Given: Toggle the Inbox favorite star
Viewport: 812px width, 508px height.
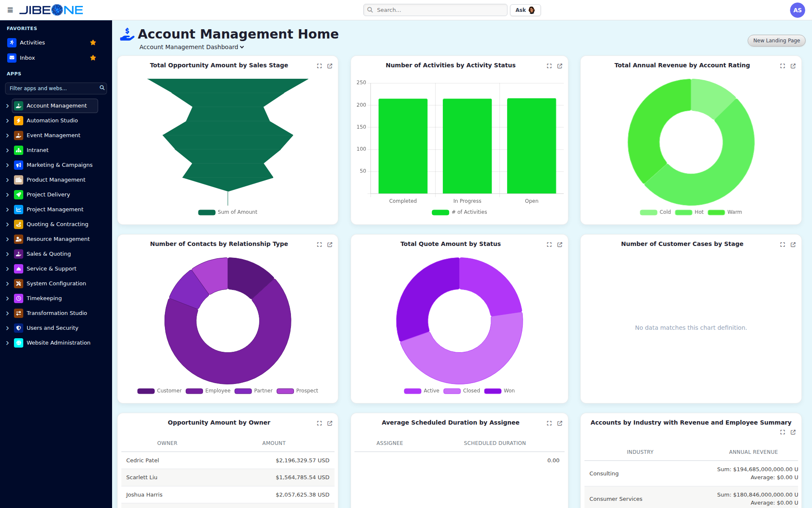Looking at the screenshot, I should (93, 58).
